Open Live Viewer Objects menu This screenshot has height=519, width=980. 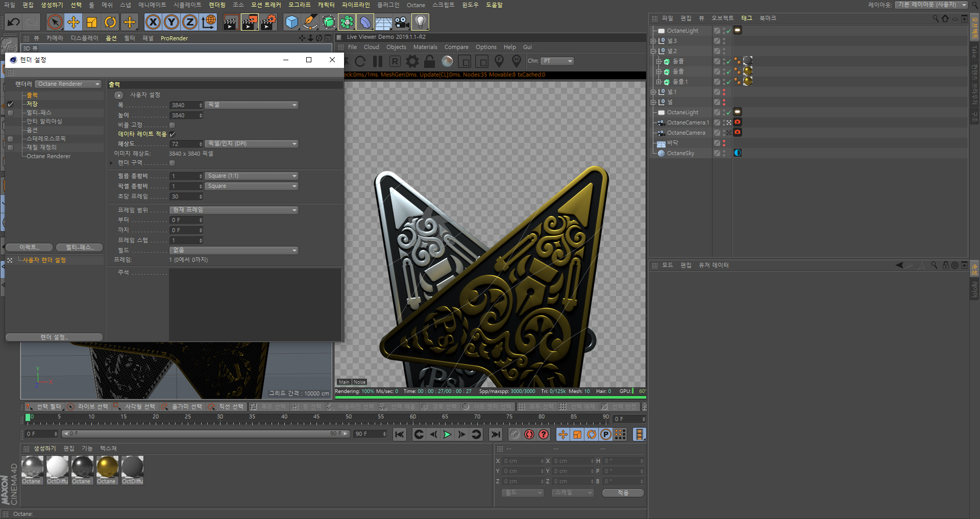(396, 47)
